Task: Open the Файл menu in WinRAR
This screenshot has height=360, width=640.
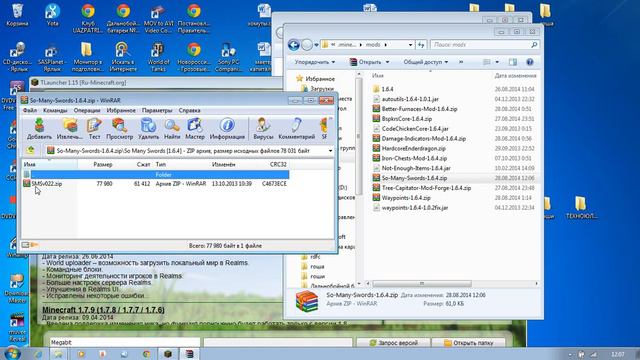Action: point(30,110)
